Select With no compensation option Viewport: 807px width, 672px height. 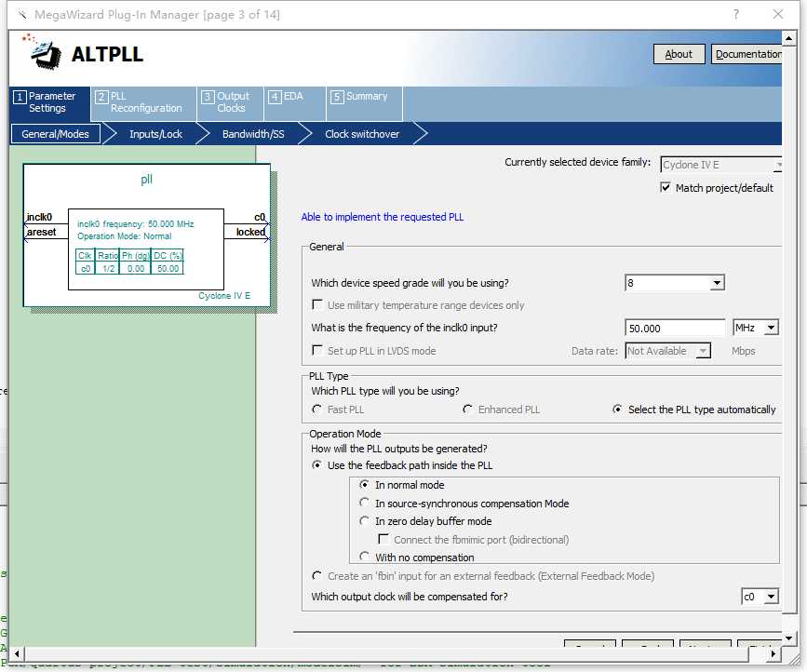364,557
